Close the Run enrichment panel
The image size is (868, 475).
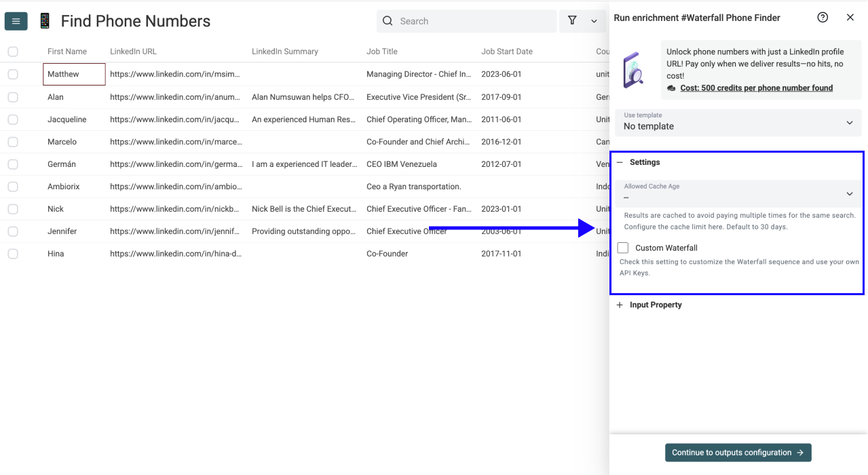pyautogui.click(x=850, y=18)
